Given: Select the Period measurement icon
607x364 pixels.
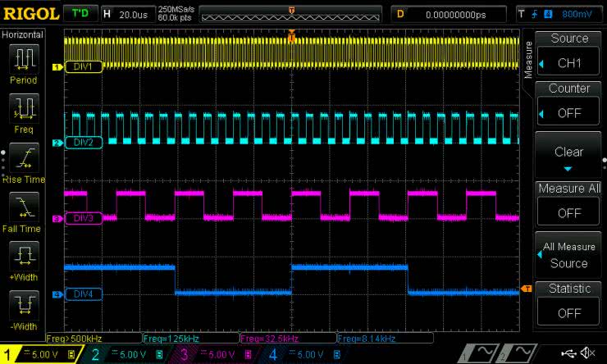Looking at the screenshot, I should (x=24, y=58).
